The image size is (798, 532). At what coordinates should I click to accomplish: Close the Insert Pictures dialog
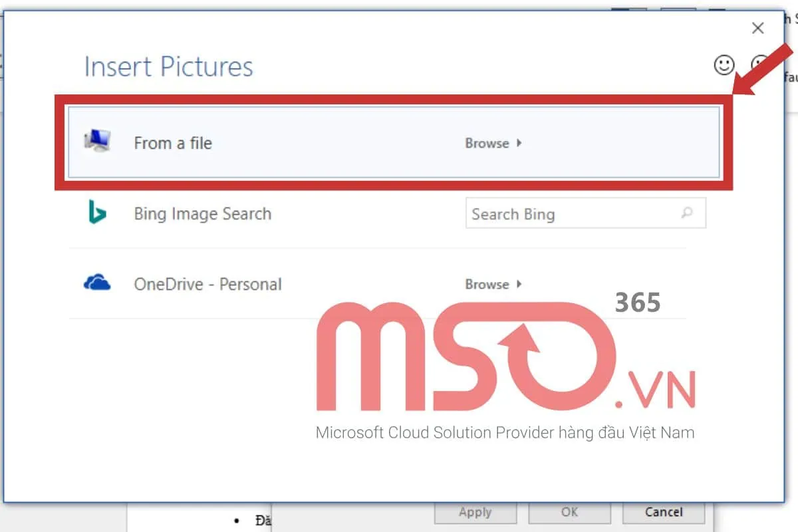click(x=757, y=28)
